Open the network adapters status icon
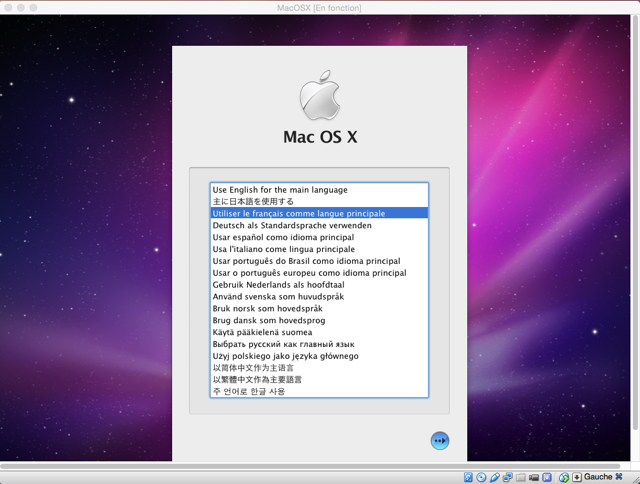The width and height of the screenshot is (640, 484). tap(508, 477)
